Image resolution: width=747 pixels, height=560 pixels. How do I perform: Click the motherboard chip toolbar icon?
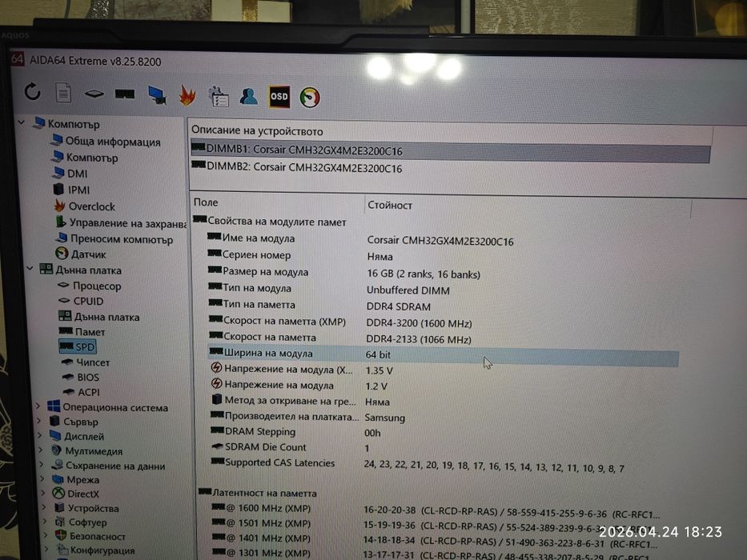click(x=94, y=94)
